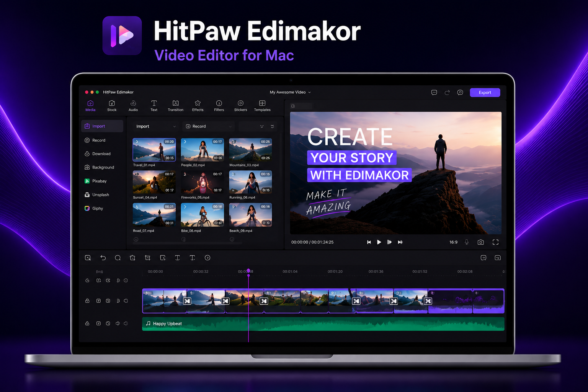Click the last icon at right of timeline toolbar
Screen dimensions: 588x392
(498, 258)
